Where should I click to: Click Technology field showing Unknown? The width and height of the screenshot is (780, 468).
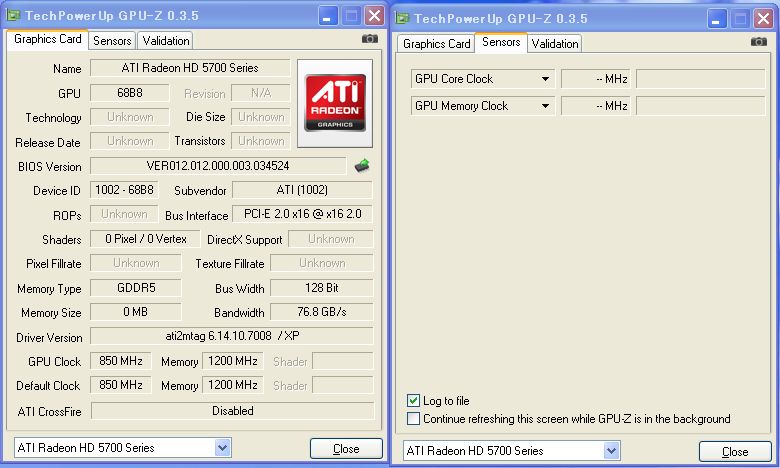(x=130, y=117)
